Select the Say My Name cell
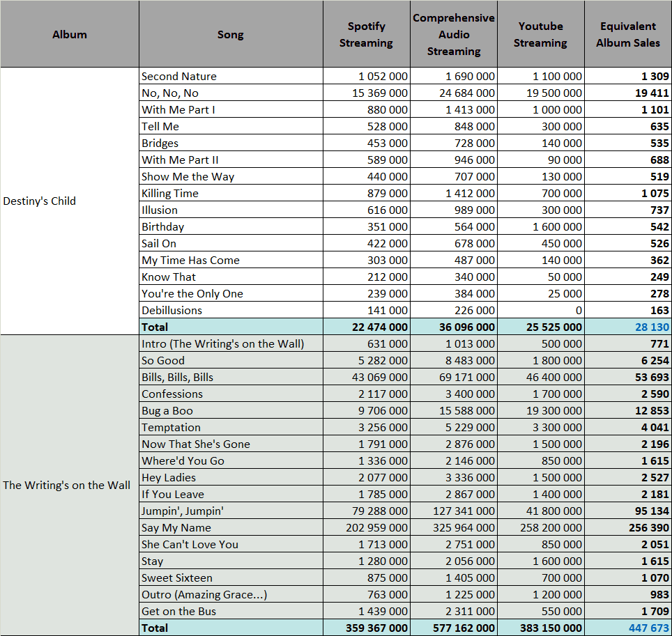Viewport: 672px width, 636px height. [x=231, y=527]
